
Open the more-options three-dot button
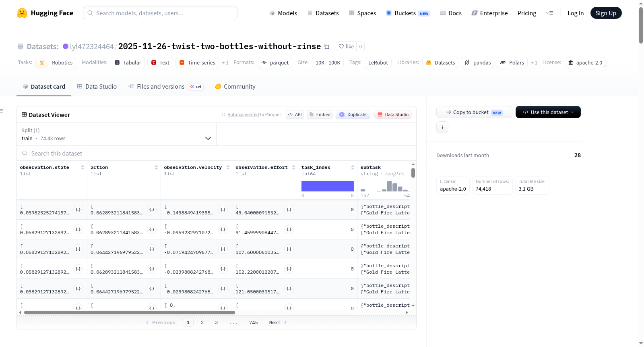442,127
